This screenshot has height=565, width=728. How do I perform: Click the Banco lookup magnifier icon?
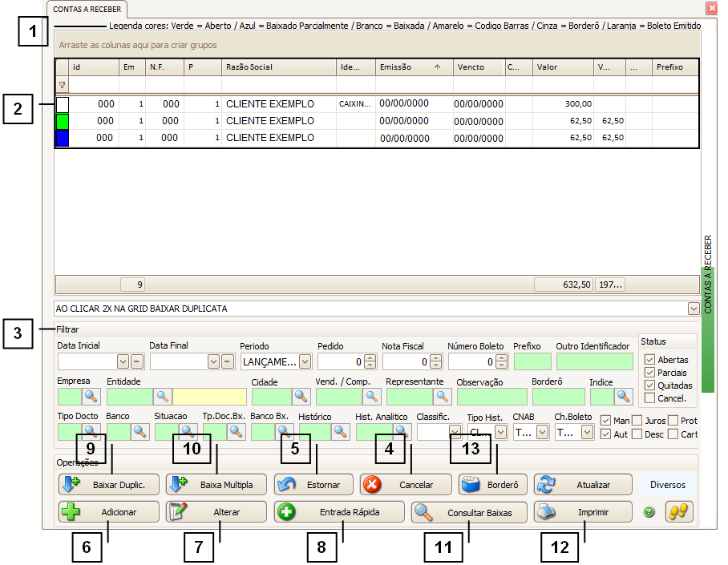click(140, 432)
